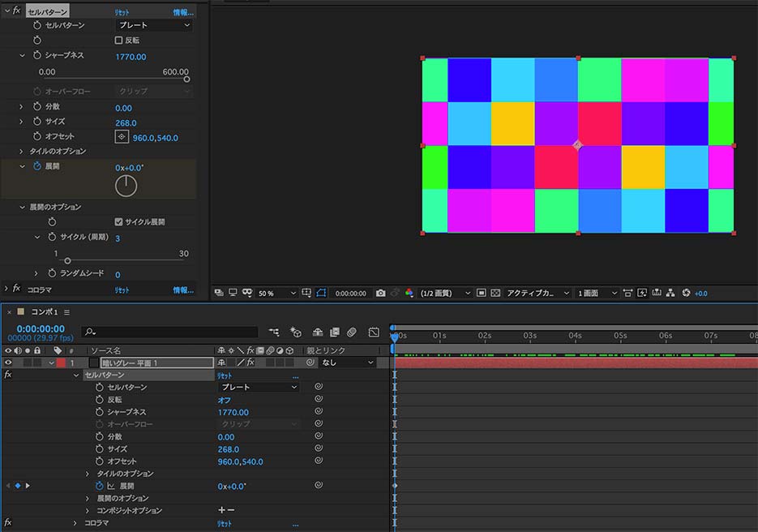Click the composition mini-flowchart icon
Screen dimensions: 758x532
pyautogui.click(x=276, y=332)
